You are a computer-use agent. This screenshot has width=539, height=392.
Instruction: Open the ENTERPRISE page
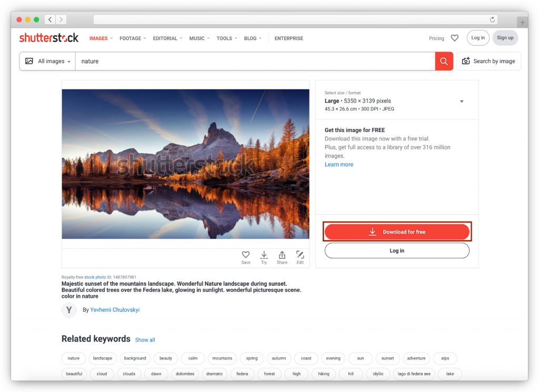click(x=289, y=38)
